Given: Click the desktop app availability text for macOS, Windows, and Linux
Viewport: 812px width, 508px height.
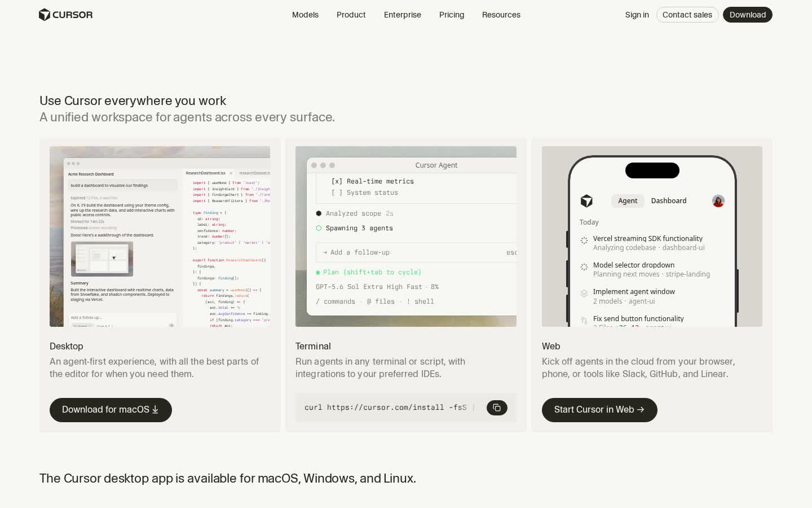Looking at the screenshot, I should click(x=228, y=479).
